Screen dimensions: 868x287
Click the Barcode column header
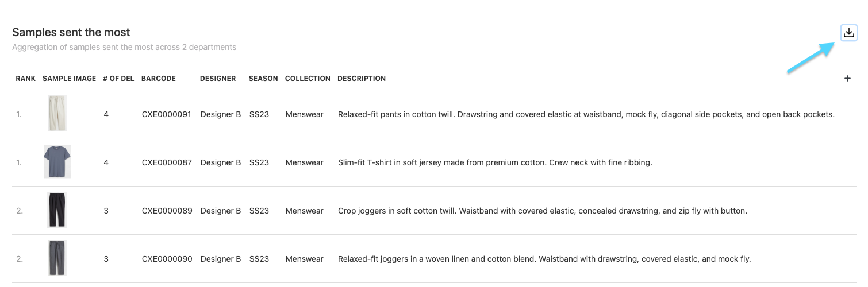[159, 79]
